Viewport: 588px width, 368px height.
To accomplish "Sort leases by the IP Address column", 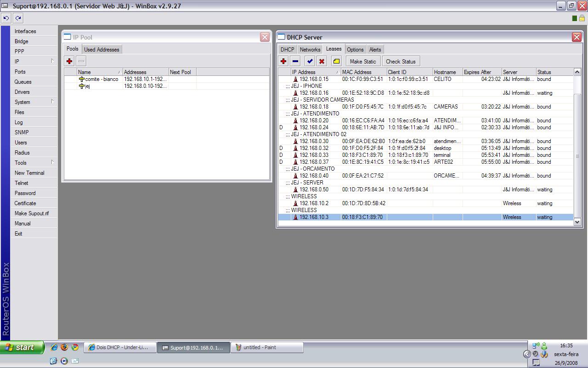I will tap(316, 72).
